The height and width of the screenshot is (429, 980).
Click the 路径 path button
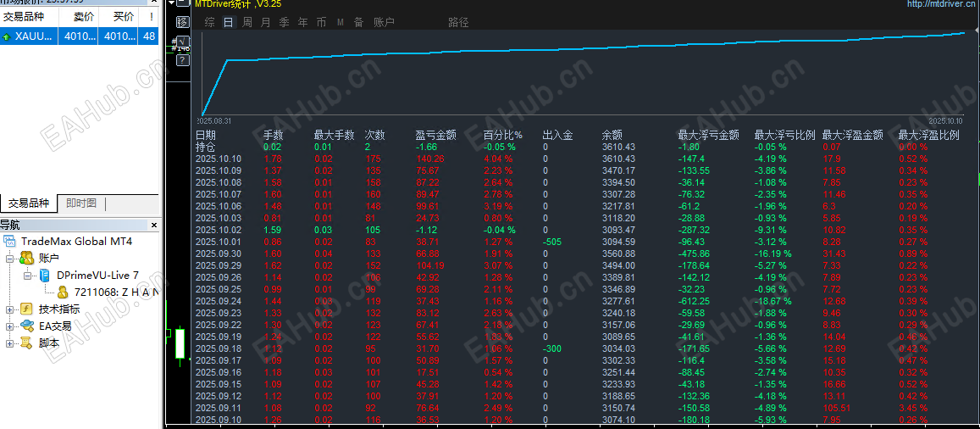[459, 23]
